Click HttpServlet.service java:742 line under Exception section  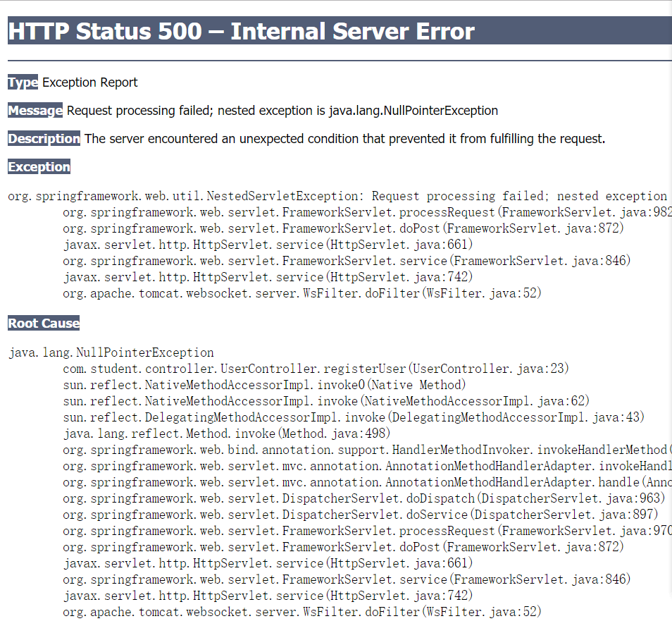[x=268, y=277]
